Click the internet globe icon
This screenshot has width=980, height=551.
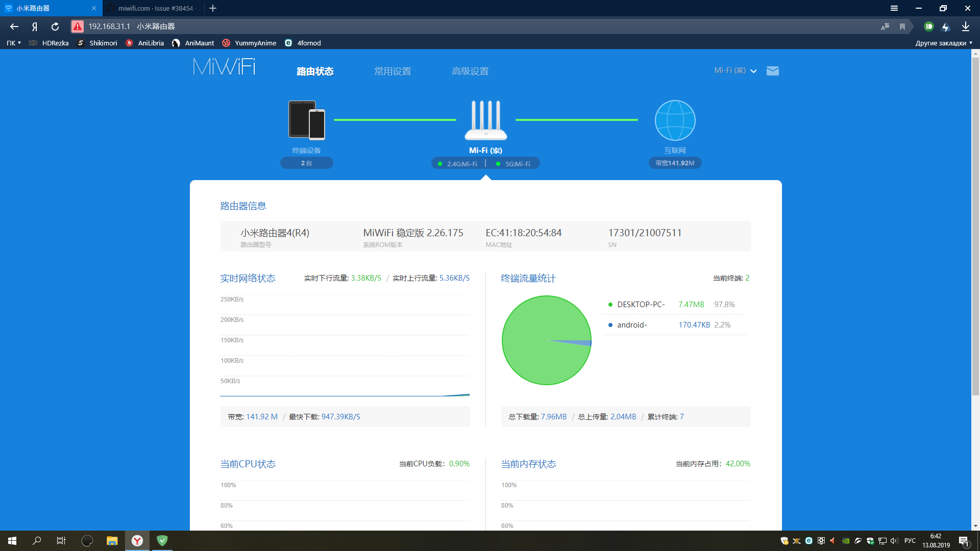pos(675,120)
